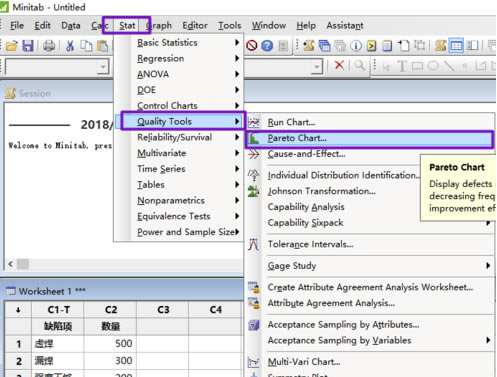The width and height of the screenshot is (497, 377).
Task: Choose Pareto Chart from Quality Tools
Action: (x=369, y=138)
